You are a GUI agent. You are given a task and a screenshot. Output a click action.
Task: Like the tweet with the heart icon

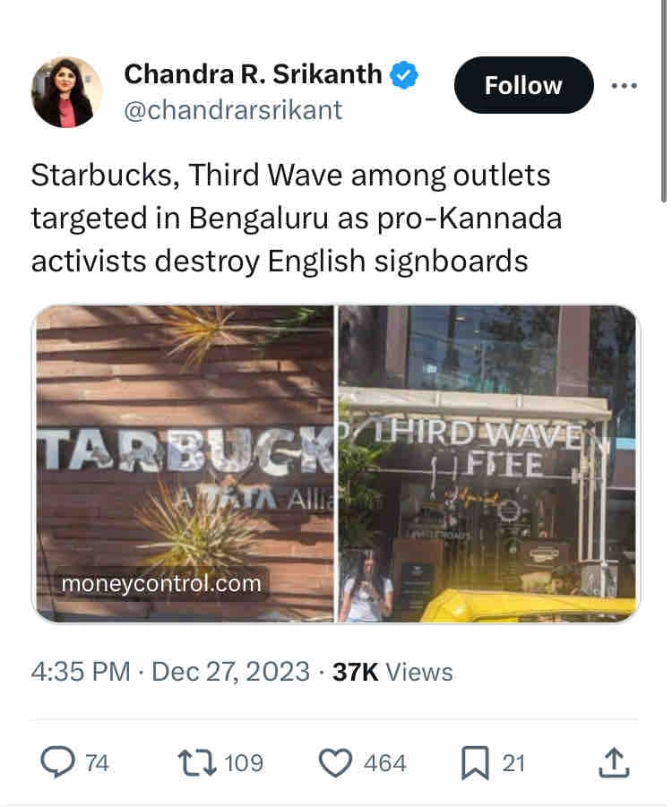(336, 763)
